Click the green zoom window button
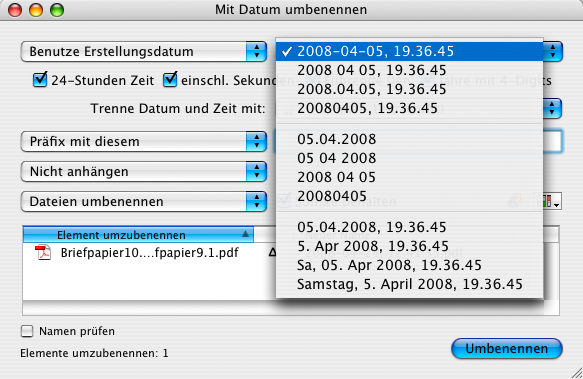Image resolution: width=583 pixels, height=379 pixels. pyautogui.click(x=57, y=10)
